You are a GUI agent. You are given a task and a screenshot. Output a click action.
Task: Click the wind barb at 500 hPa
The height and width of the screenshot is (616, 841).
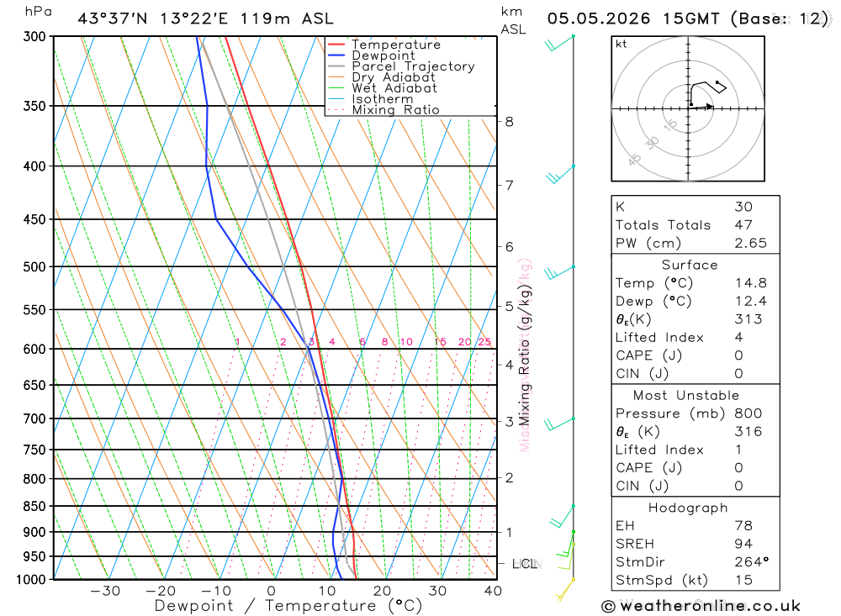(x=559, y=272)
